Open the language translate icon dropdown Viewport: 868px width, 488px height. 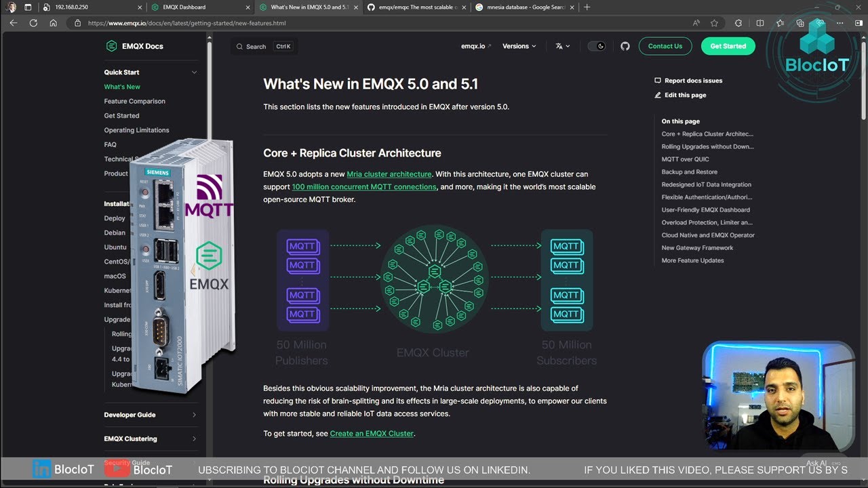pos(562,46)
